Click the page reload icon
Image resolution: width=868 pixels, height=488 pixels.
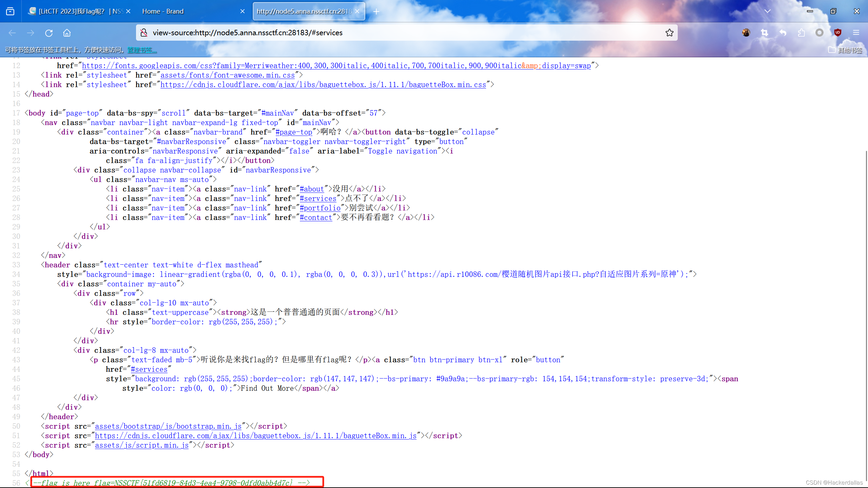pos(49,33)
